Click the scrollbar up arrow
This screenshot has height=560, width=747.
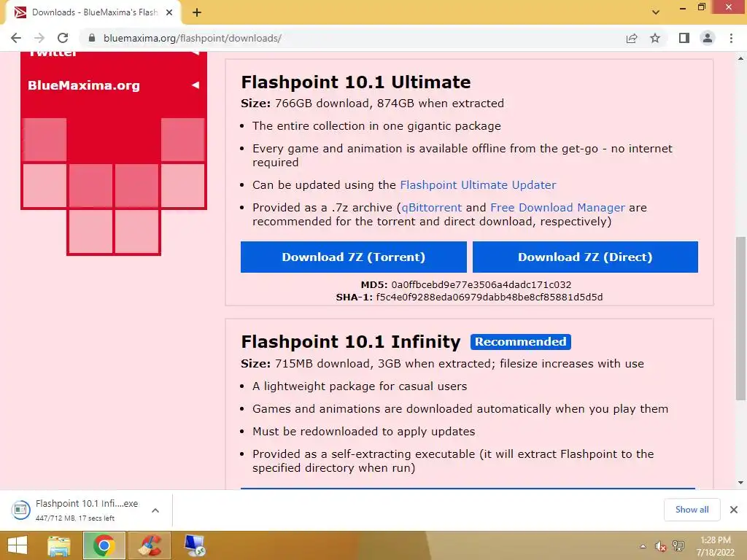point(741,58)
